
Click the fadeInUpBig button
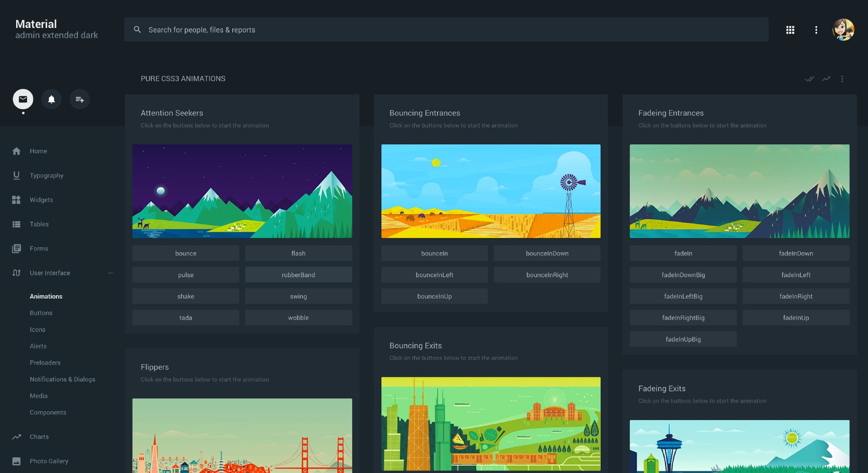tap(683, 339)
